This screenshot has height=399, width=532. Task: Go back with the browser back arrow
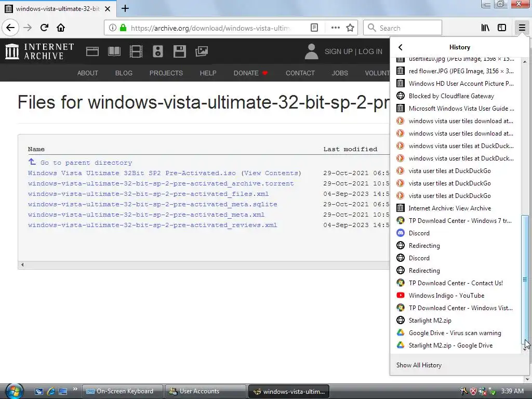click(x=10, y=28)
